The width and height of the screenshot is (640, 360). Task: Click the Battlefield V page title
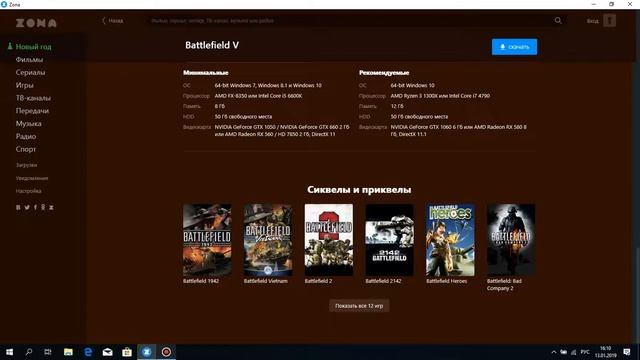point(212,45)
